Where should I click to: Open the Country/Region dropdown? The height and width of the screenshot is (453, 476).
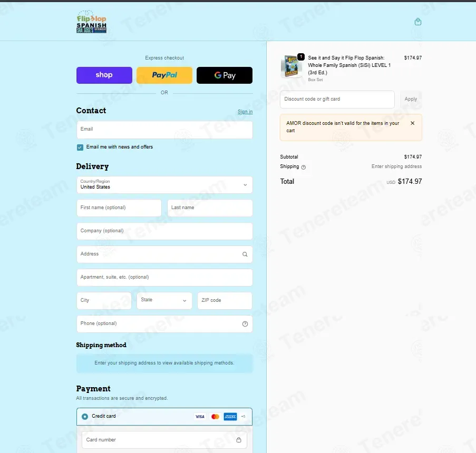164,185
